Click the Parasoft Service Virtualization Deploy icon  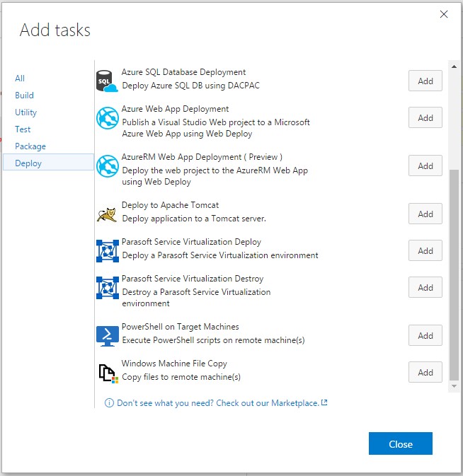[107, 251]
